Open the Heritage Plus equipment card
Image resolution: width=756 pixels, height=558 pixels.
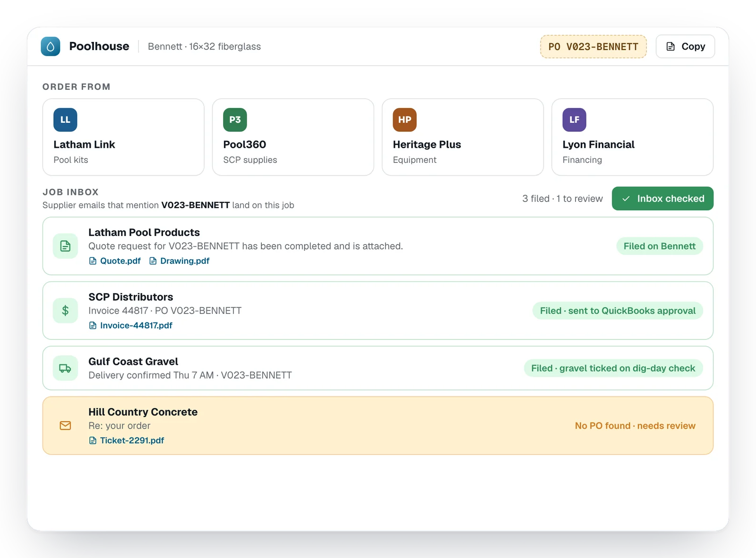(463, 137)
